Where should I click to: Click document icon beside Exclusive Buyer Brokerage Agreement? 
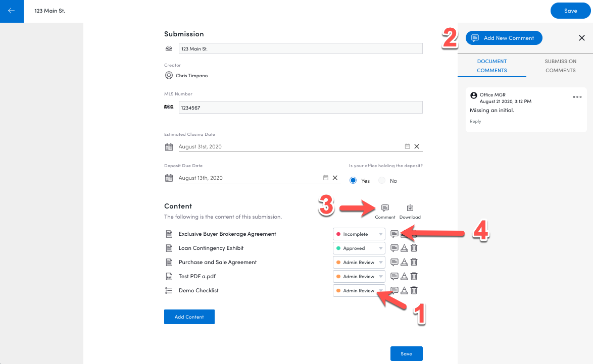pos(169,234)
